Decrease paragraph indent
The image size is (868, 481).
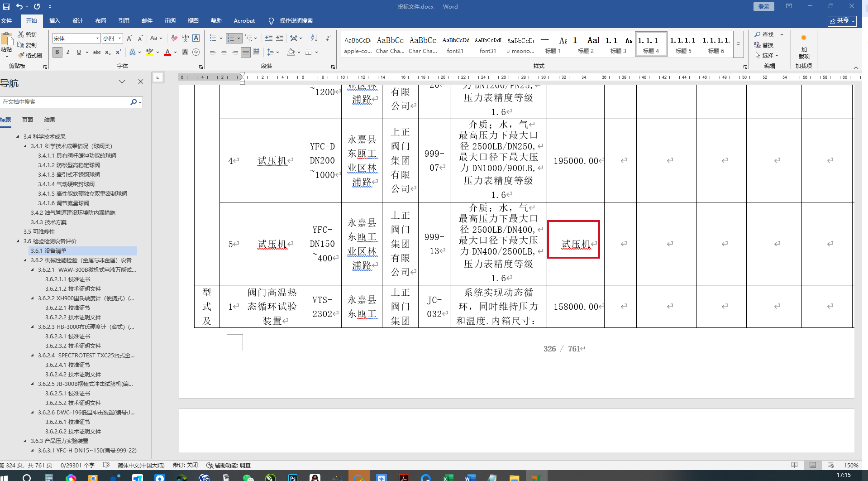tap(269, 38)
